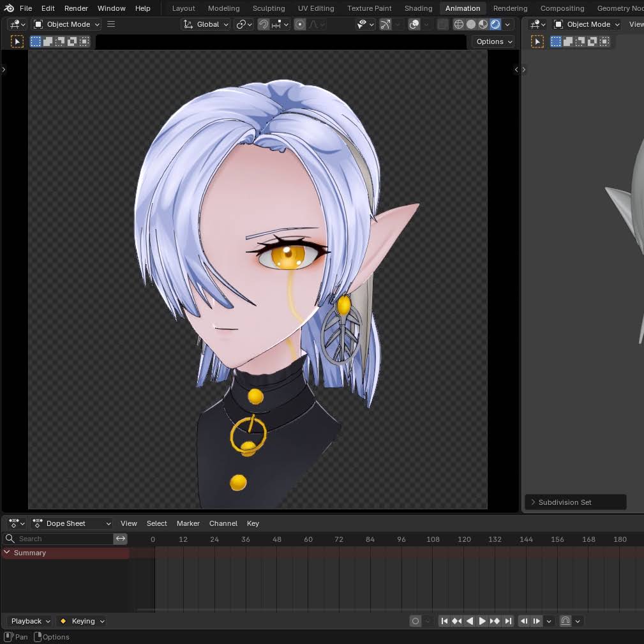The width and height of the screenshot is (644, 644).
Task: Choose solid viewport shading mode
Action: [x=470, y=25]
